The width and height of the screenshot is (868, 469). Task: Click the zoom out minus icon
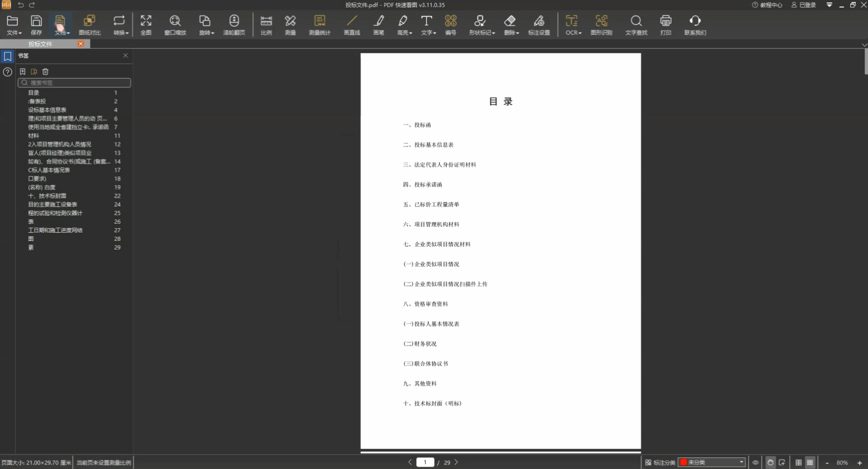point(827,463)
